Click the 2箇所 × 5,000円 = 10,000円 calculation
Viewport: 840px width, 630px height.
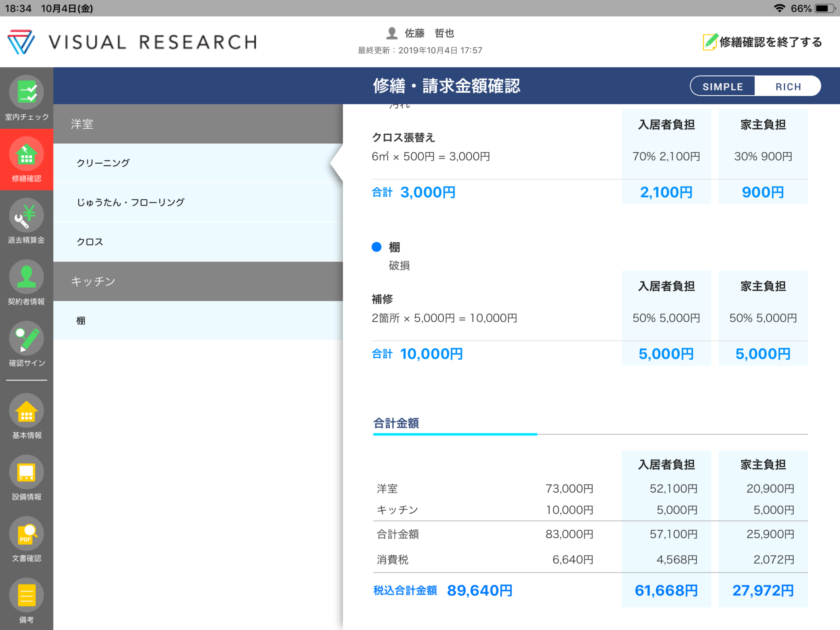(x=445, y=318)
